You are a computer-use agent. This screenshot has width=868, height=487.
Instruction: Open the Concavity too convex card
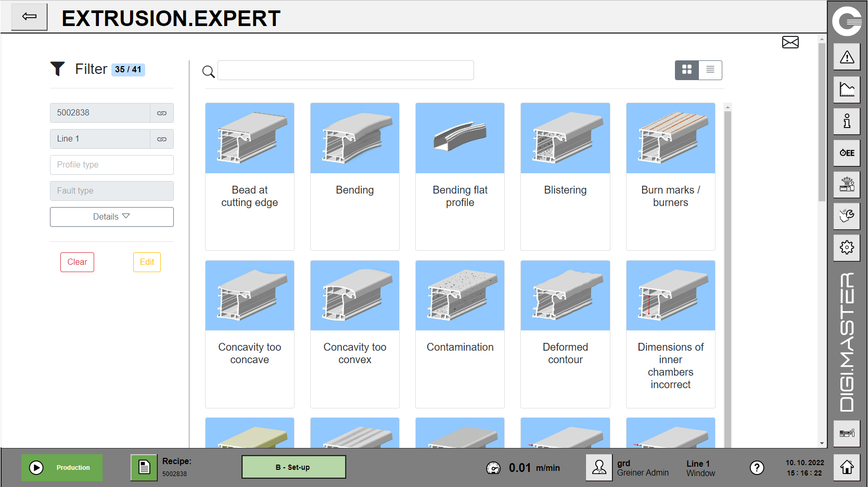(x=355, y=334)
